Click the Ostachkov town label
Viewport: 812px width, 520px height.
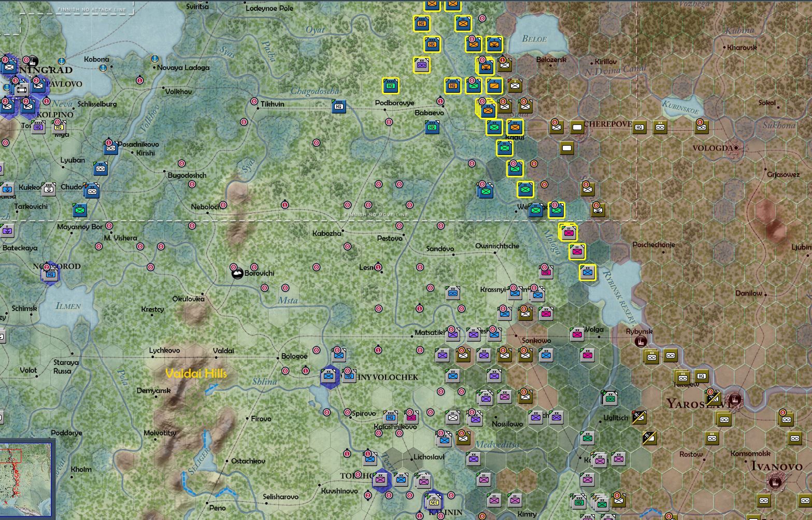pos(248,461)
